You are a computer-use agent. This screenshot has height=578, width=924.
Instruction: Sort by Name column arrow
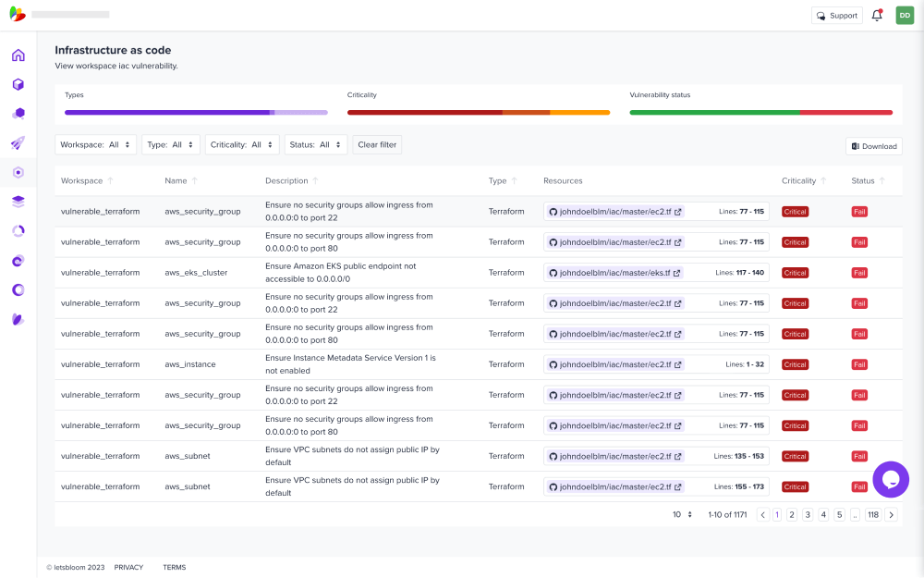pyautogui.click(x=194, y=180)
